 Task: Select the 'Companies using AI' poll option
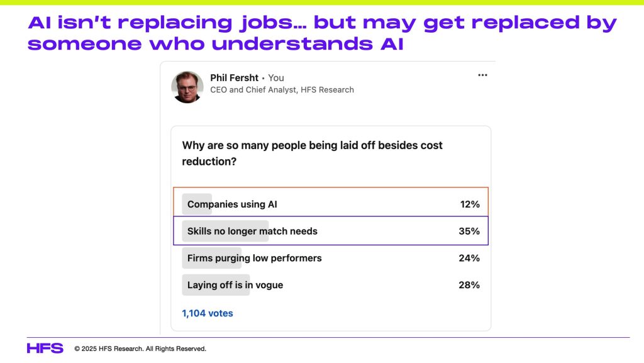(331, 204)
